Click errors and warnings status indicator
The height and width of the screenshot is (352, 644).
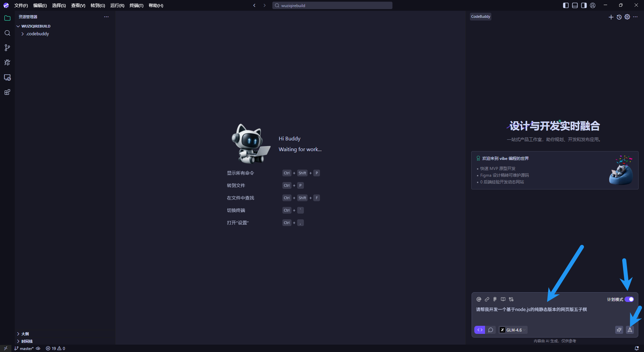(x=56, y=348)
